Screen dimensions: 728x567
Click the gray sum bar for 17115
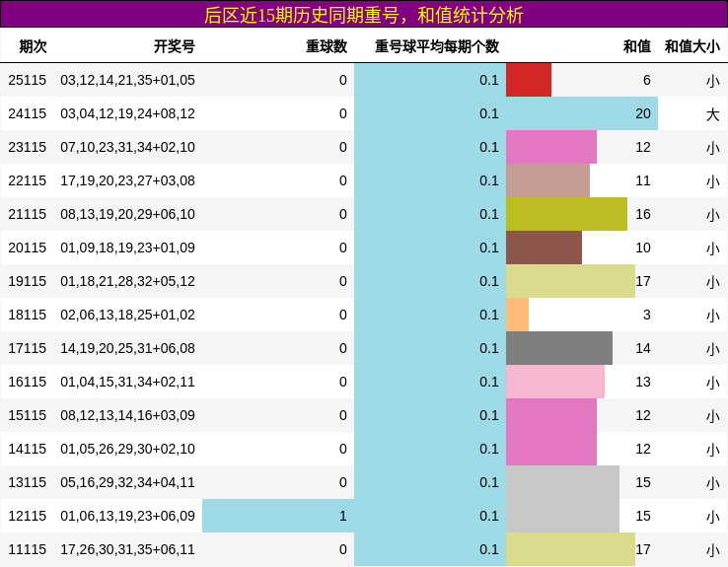559,348
